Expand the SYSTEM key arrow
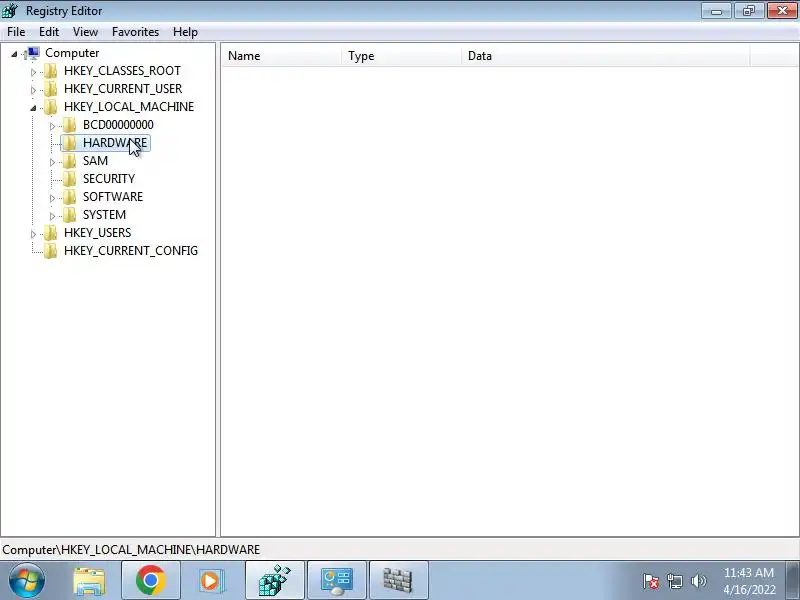 (52, 216)
